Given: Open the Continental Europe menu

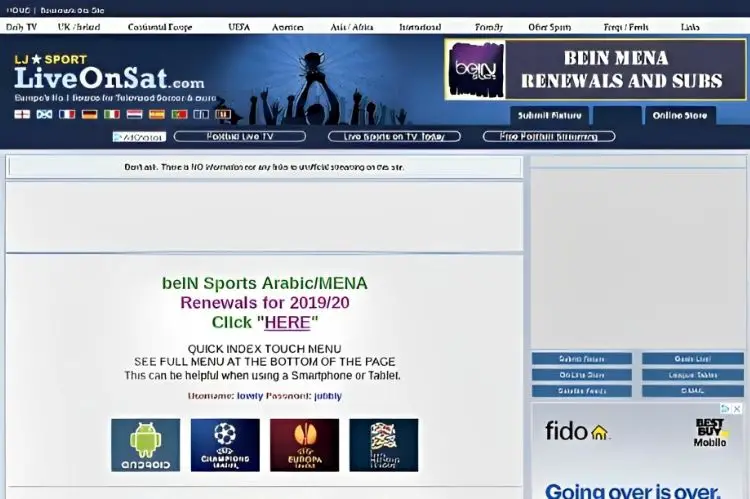Looking at the screenshot, I should click(160, 27).
